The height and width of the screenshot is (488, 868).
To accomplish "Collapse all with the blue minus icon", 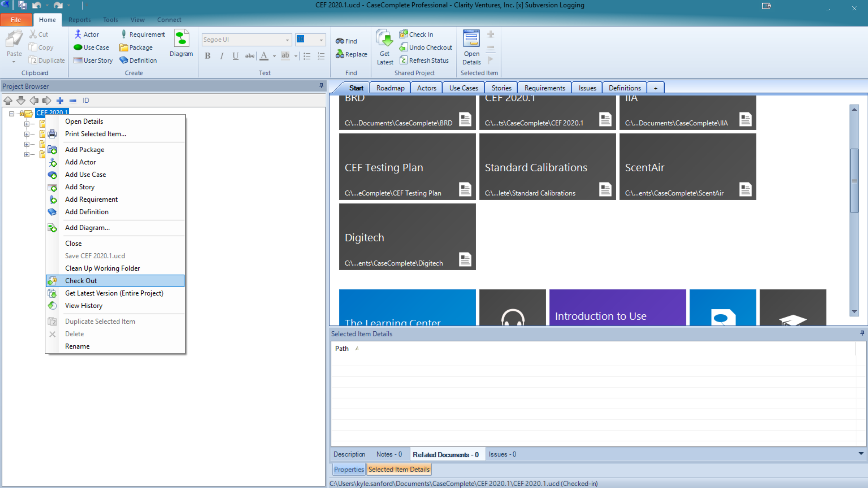I will pos(73,100).
